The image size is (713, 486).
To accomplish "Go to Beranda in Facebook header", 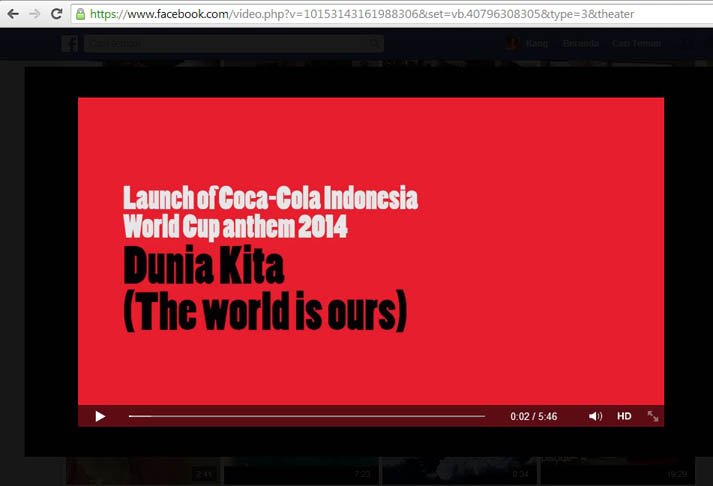I will 580,44.
